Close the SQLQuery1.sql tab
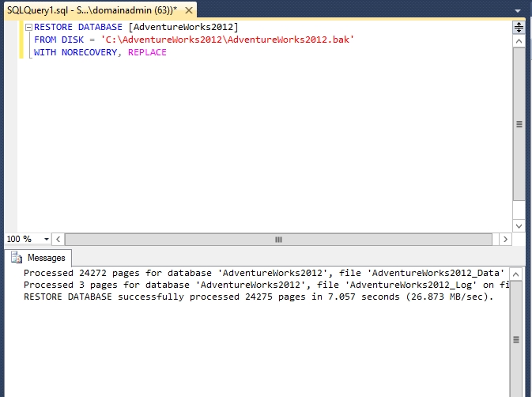 tap(189, 10)
